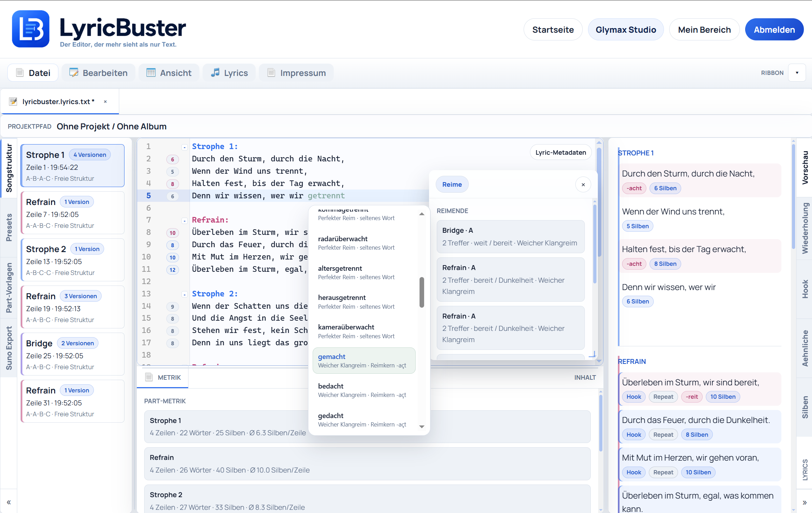
Task: Open the Bearbeiten menu
Action: [x=98, y=73]
